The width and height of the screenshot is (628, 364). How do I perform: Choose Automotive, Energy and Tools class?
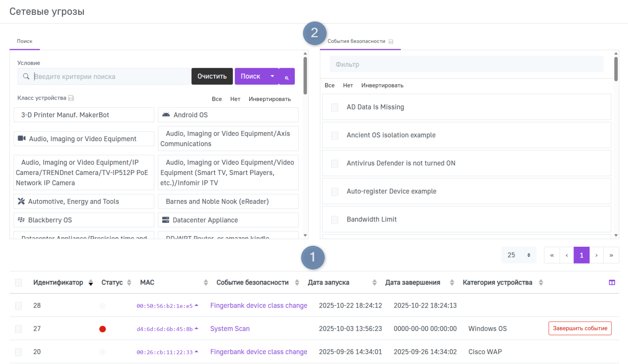[x=84, y=202]
